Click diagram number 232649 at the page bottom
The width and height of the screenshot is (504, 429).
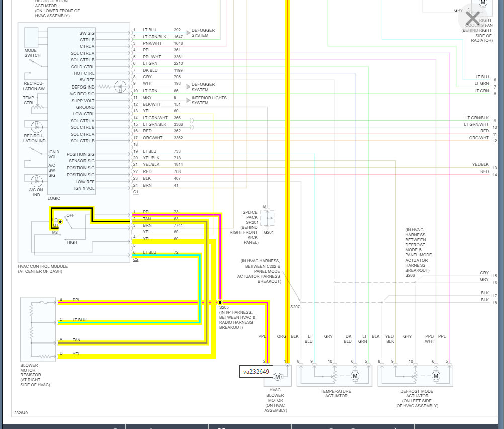tap(21, 413)
